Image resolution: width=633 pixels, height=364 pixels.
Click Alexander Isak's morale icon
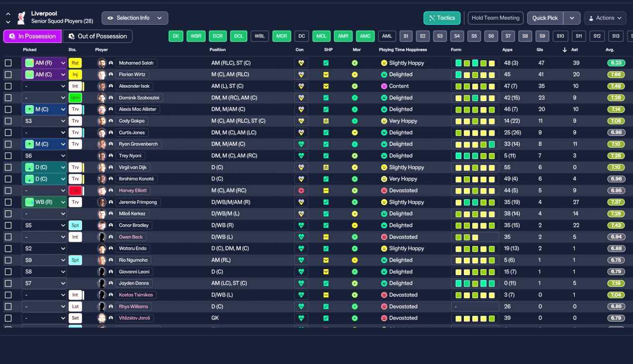355,86
